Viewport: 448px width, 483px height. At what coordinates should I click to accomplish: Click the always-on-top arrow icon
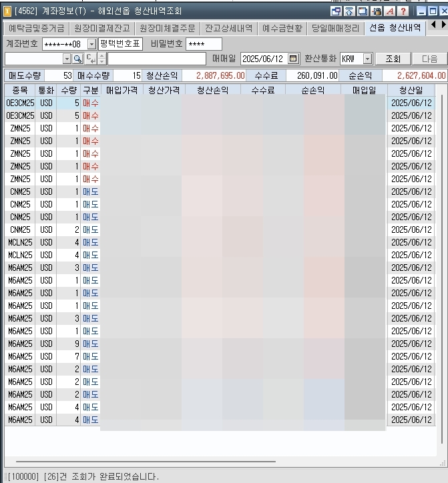coord(349,11)
